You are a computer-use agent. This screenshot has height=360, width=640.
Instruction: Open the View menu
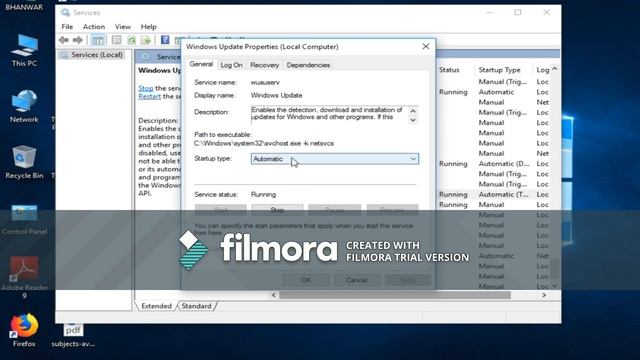click(x=122, y=27)
